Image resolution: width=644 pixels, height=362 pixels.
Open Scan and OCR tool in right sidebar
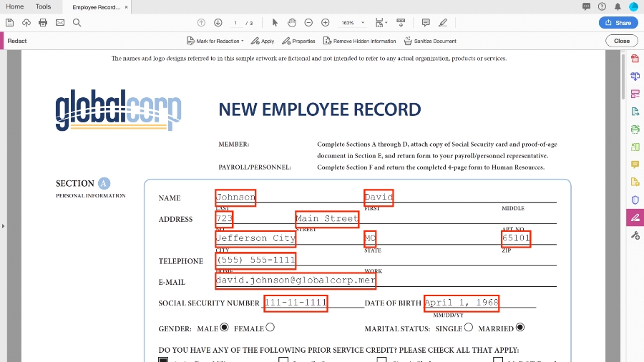(x=635, y=129)
